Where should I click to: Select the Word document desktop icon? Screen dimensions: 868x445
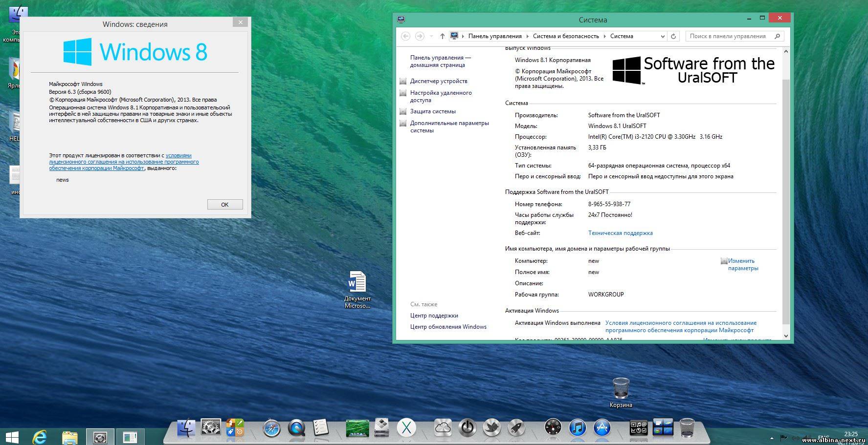tap(357, 290)
